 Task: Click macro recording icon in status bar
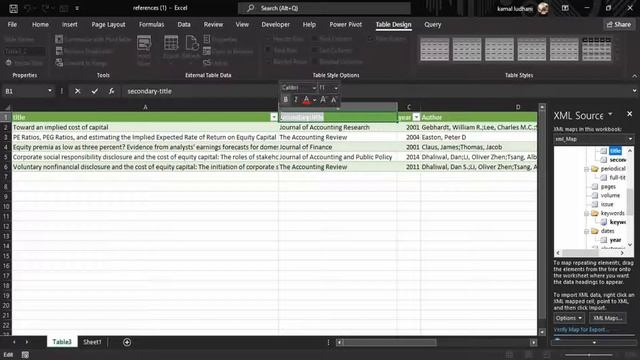pos(25,355)
